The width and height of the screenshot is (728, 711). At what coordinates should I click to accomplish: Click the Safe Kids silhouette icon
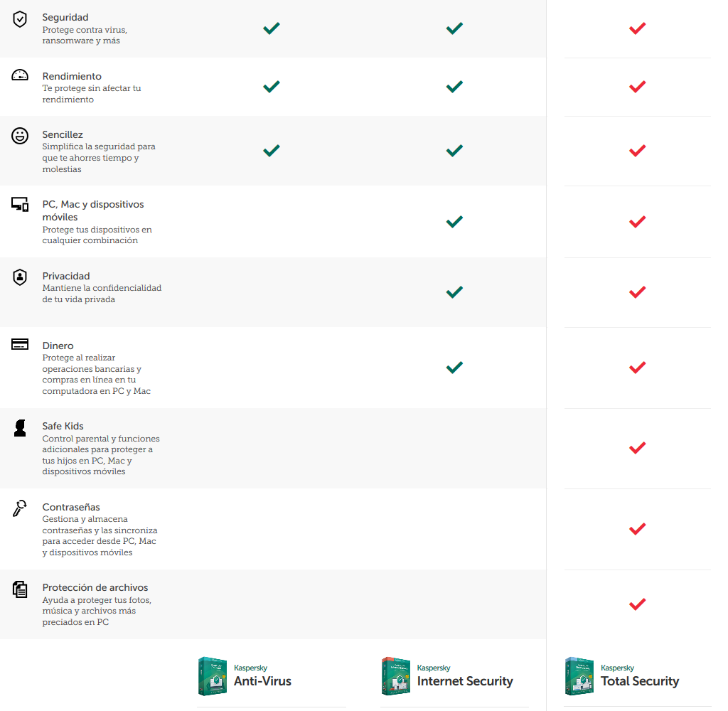click(20, 427)
